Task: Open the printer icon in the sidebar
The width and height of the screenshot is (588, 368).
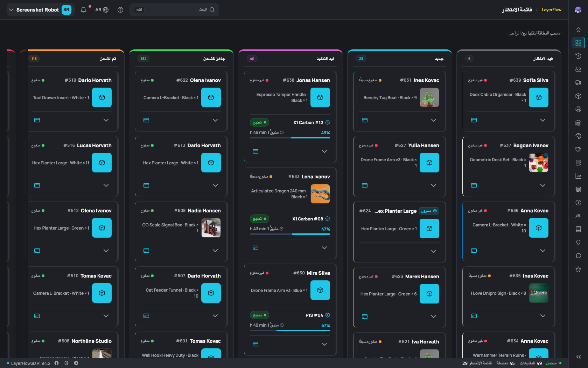Action: (x=578, y=109)
